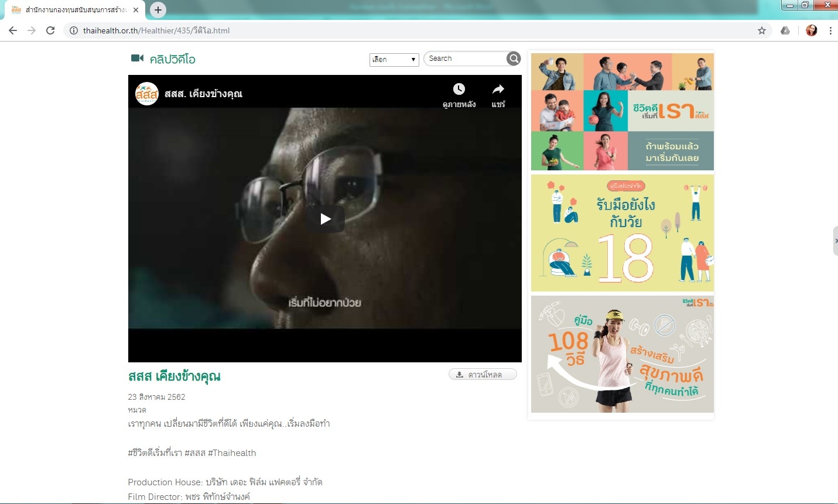
Task: Click the search magnifier button
Action: pos(514,59)
